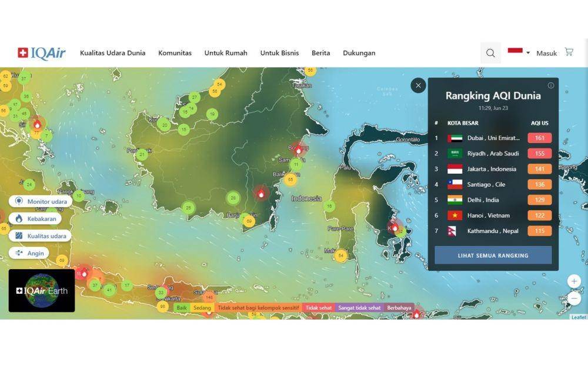Click the Tidak sehat bagi kelompok sensitif legend
The width and height of the screenshot is (588, 392).
coord(258,307)
